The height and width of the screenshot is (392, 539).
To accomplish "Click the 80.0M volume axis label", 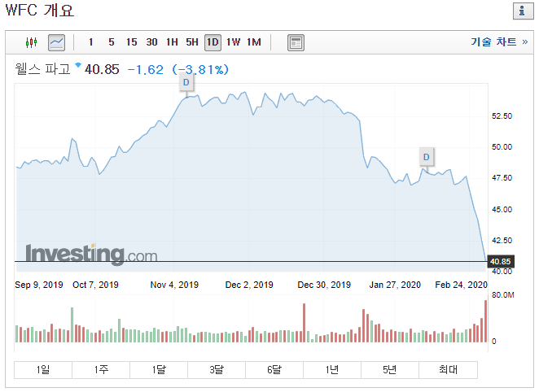I will point(503,295).
